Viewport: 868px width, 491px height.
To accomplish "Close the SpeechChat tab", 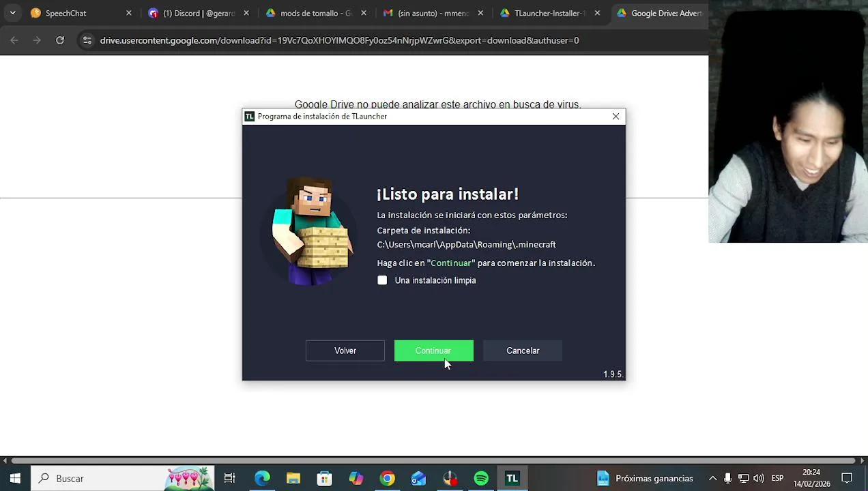I will pos(128,13).
